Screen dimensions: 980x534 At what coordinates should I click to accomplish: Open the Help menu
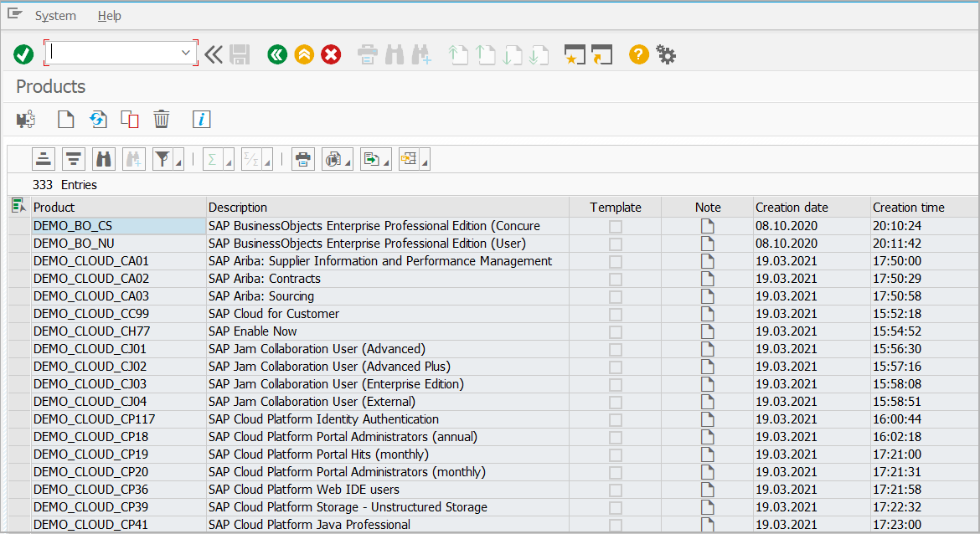point(110,16)
